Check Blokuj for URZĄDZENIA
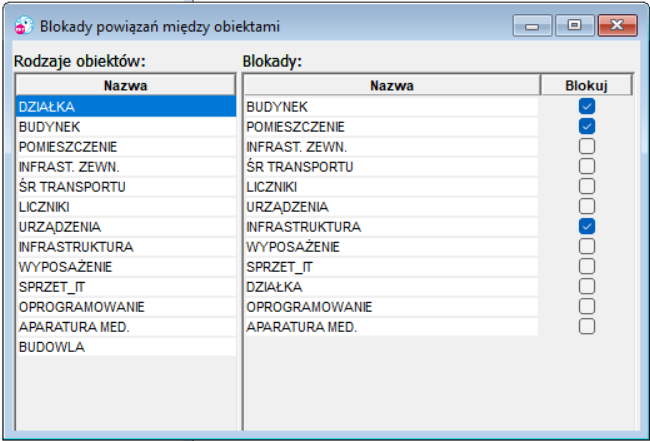Viewport: 650px width, 441px height. coord(587,206)
